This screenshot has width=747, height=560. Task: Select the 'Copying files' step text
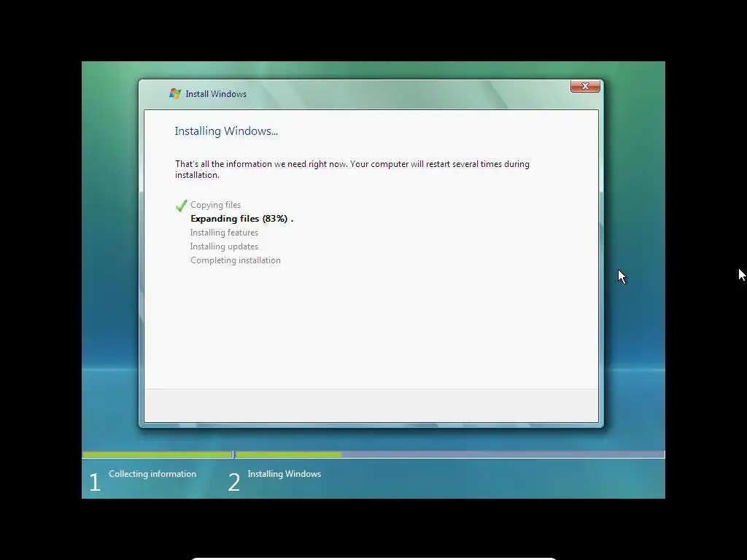[215, 205]
